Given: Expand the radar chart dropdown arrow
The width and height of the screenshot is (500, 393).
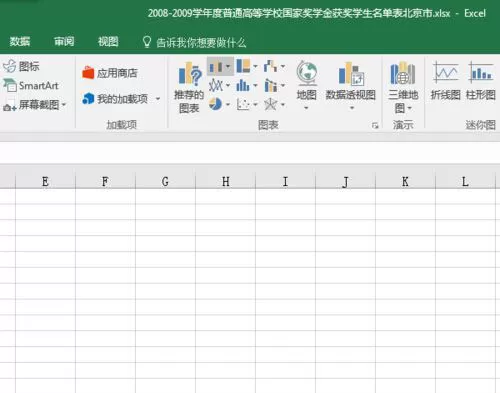Looking at the screenshot, I should pos(283,105).
